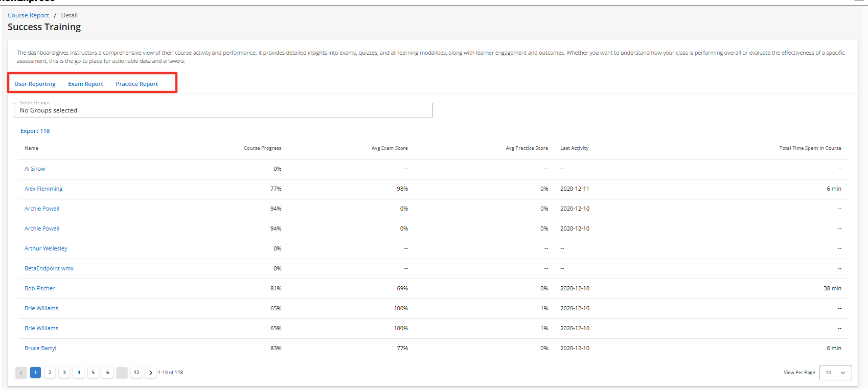Open the Select Groups dropdown

point(223,110)
